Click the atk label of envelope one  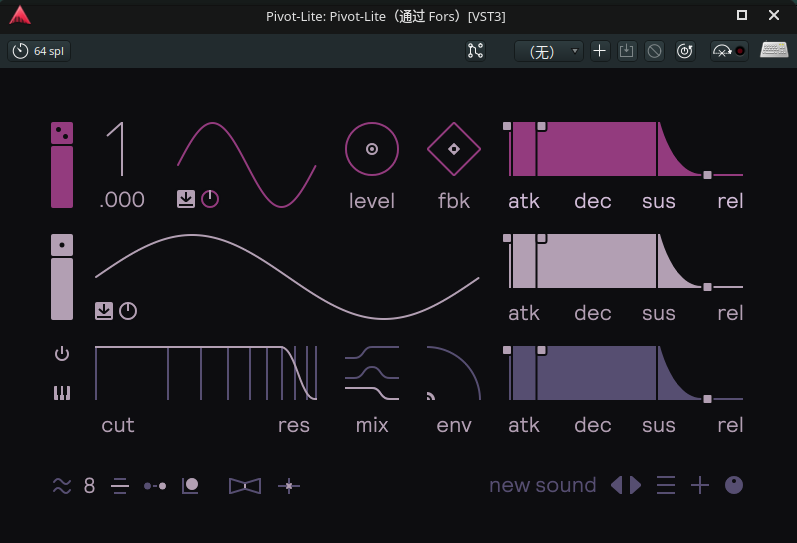(x=524, y=201)
